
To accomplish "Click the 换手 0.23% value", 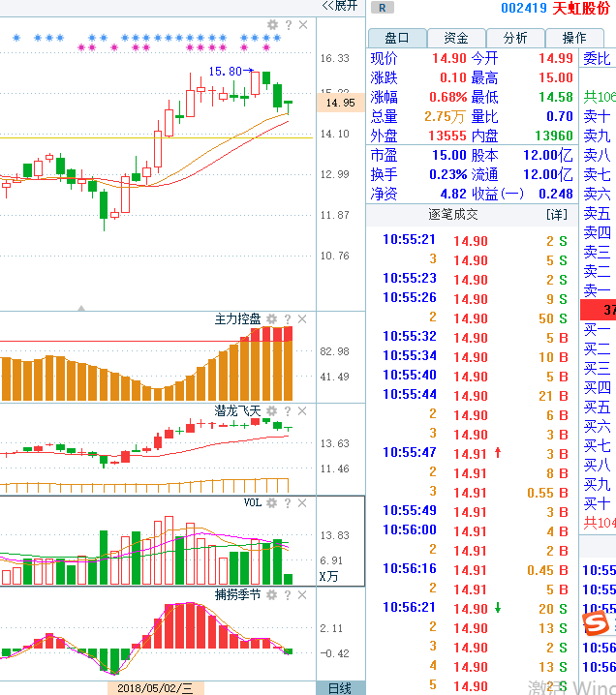I will pyautogui.click(x=447, y=174).
